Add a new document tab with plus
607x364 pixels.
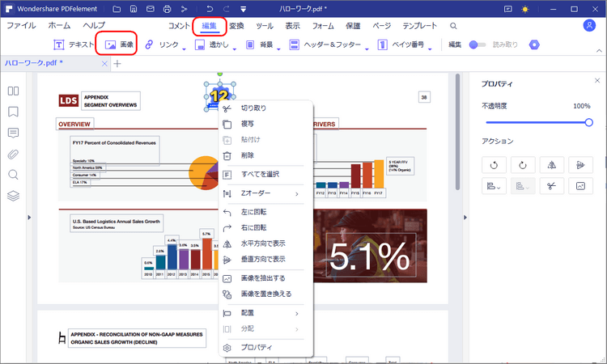(117, 63)
